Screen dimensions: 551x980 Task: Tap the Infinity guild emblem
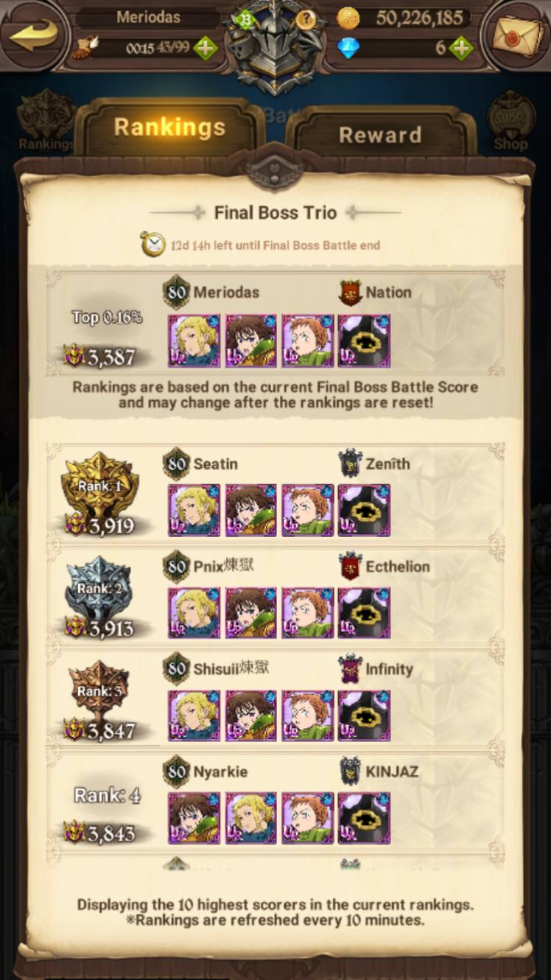(x=351, y=669)
